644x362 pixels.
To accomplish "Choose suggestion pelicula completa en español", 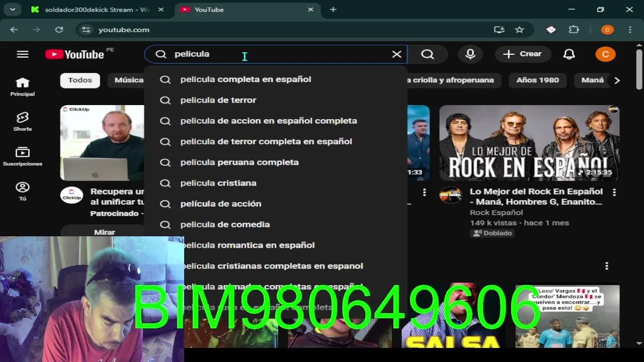I will pos(276,79).
